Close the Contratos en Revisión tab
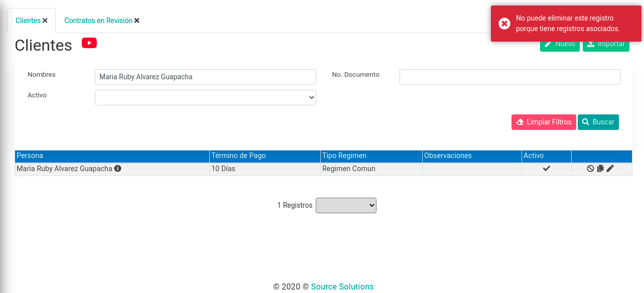 coord(137,21)
